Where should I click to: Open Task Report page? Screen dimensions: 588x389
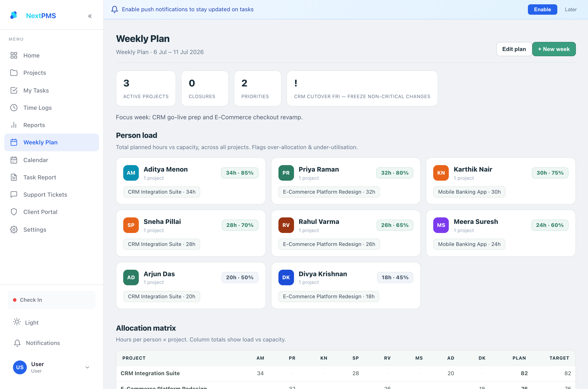pos(52,177)
